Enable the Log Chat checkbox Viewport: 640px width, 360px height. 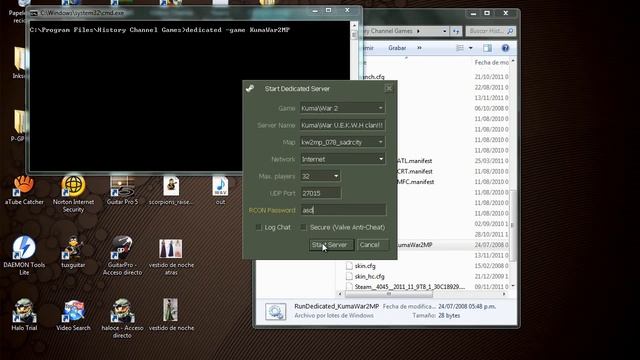pyautogui.click(x=258, y=227)
